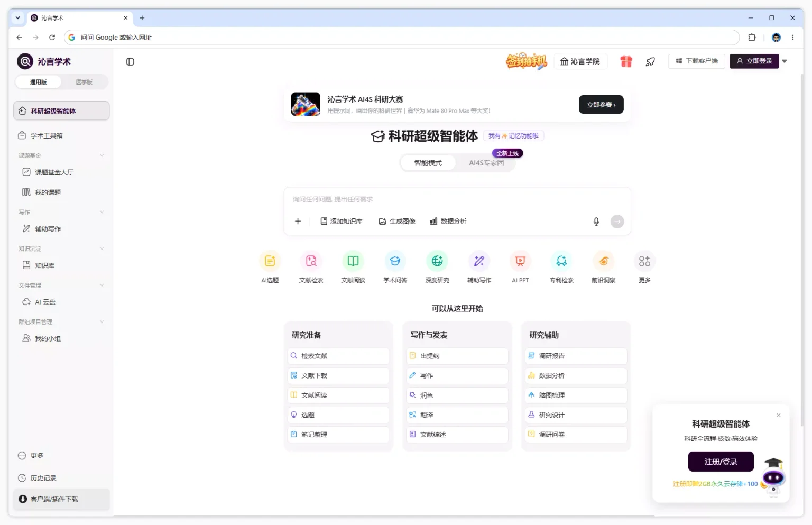The height and width of the screenshot is (525, 812).
Task: Click 检索文献 under 研究准备
Action: (x=339, y=356)
